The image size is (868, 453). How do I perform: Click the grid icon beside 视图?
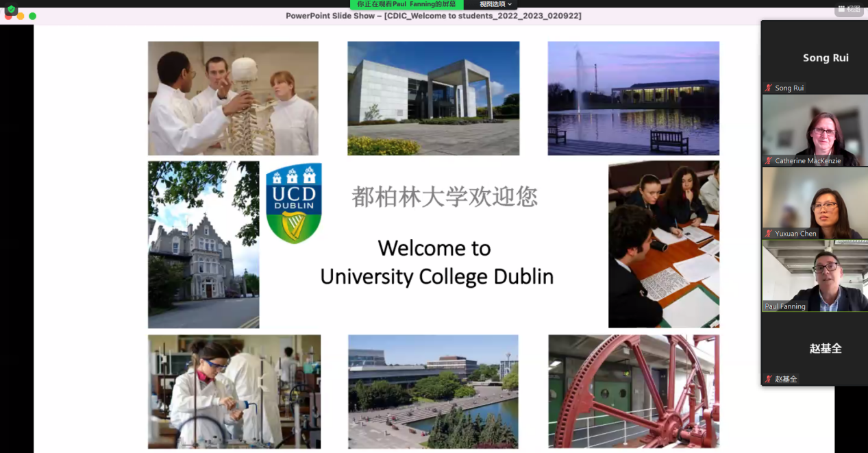pyautogui.click(x=841, y=9)
